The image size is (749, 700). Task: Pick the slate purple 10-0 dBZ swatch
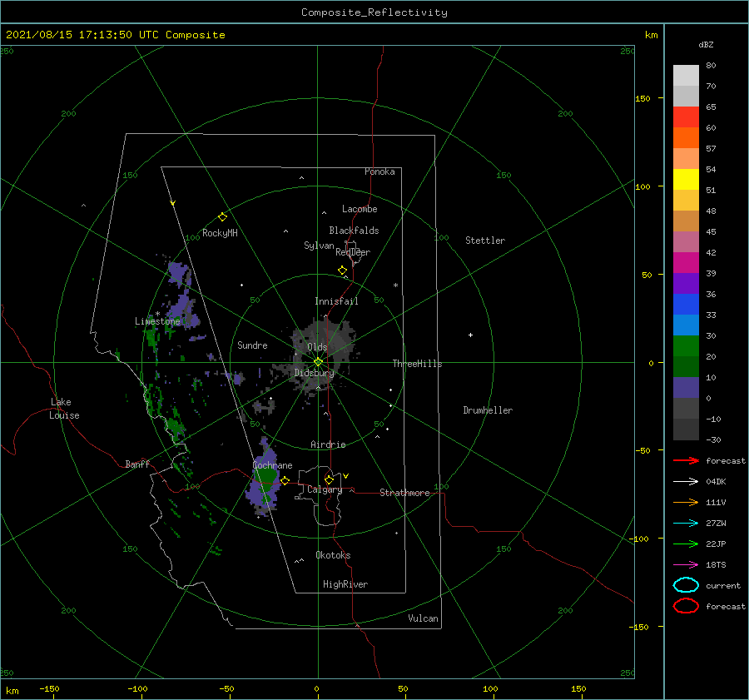[686, 387]
